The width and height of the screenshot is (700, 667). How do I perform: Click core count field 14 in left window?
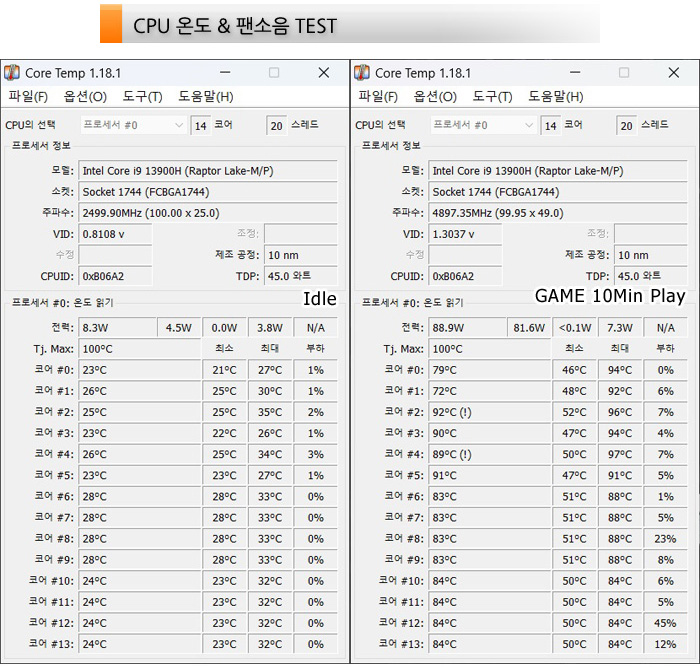[x=200, y=126]
